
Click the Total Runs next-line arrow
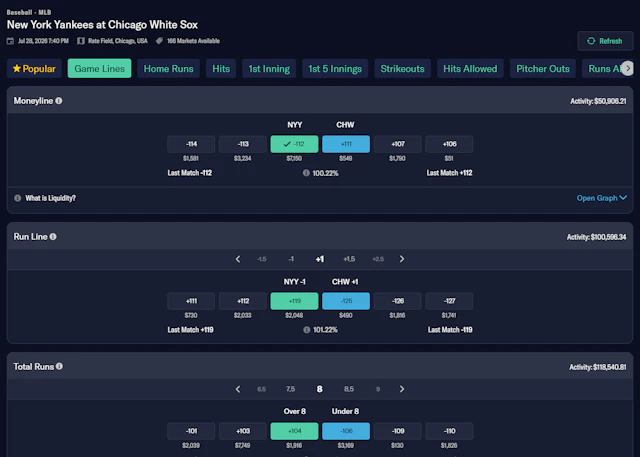click(x=402, y=389)
